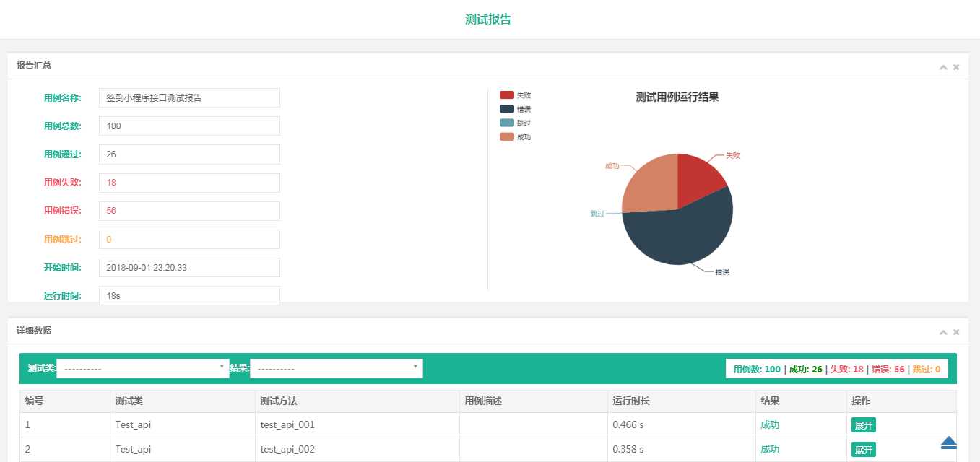Click the 测试用例运行结果 chart title
The width and height of the screenshot is (980, 462).
click(677, 97)
